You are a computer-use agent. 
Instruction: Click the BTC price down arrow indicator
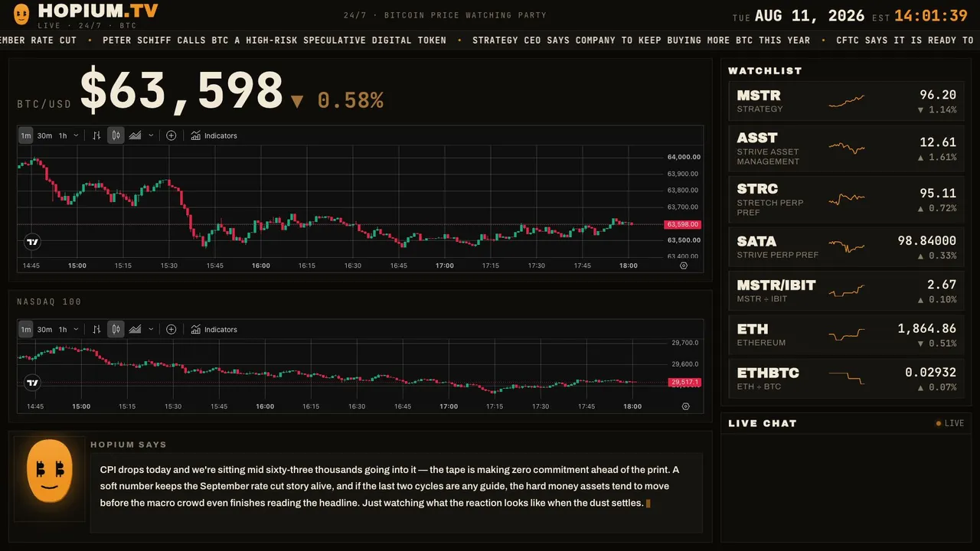pyautogui.click(x=298, y=101)
